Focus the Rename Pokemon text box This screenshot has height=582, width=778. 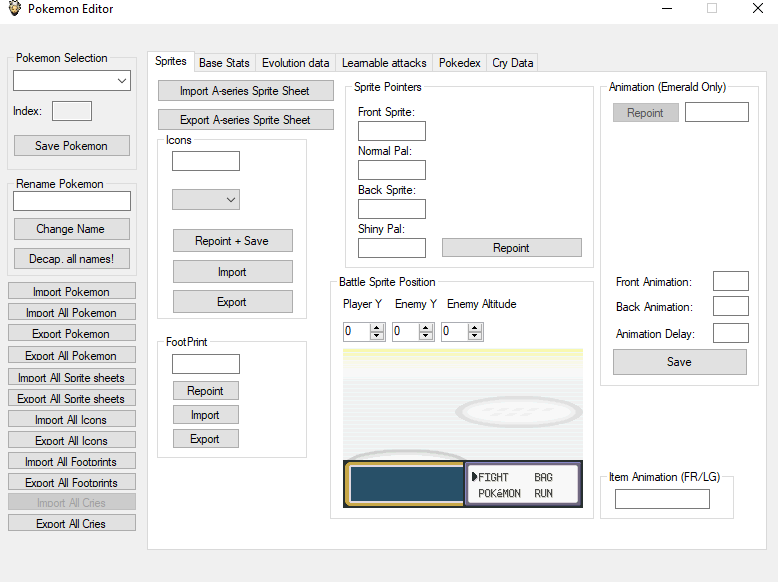point(71,201)
